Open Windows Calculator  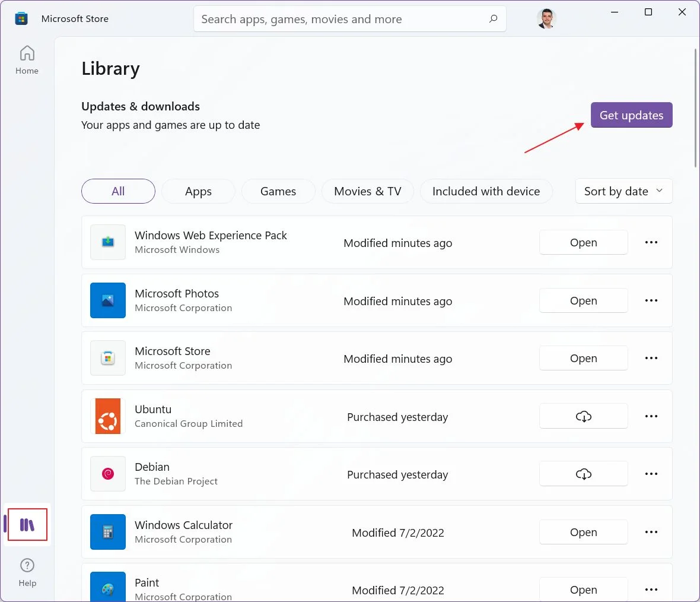pos(584,532)
